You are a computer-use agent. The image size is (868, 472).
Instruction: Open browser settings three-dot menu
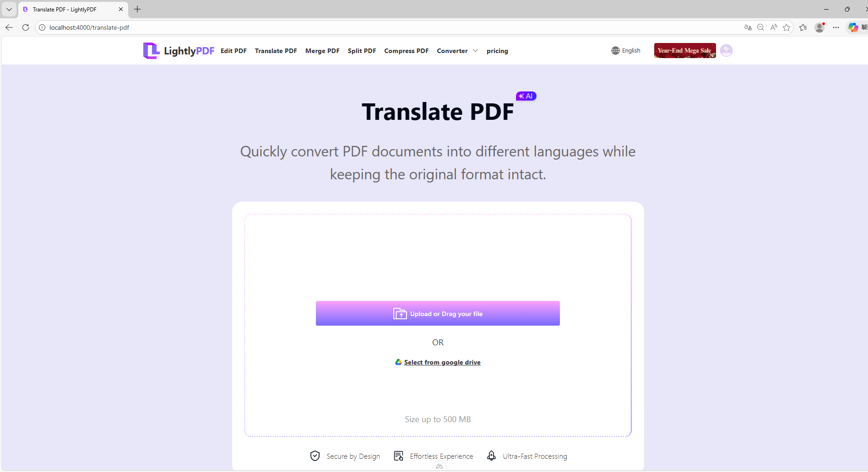(x=836, y=27)
